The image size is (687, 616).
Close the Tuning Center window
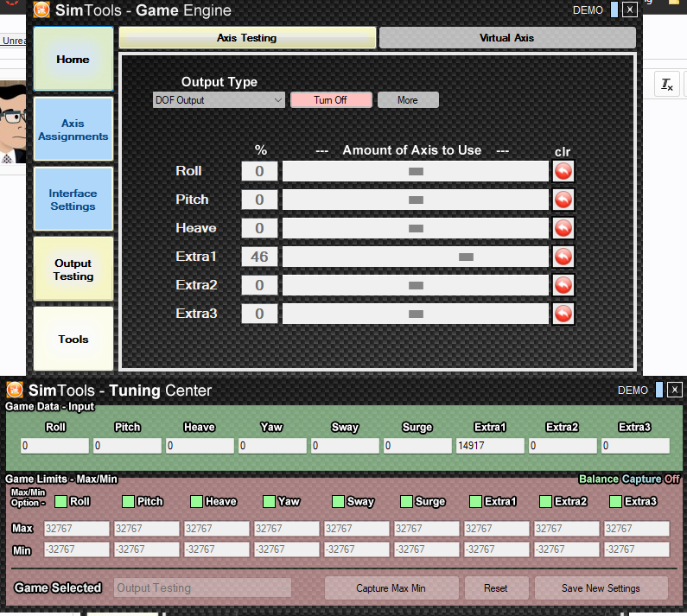click(675, 390)
